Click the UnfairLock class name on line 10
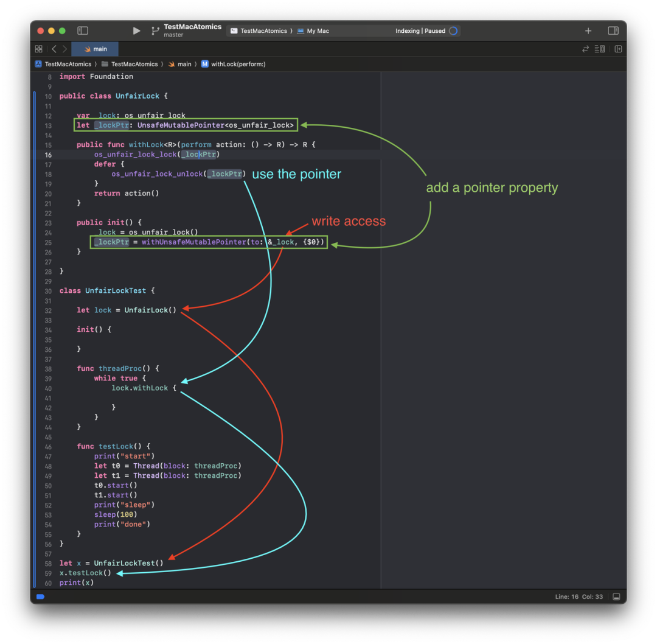 tap(137, 96)
